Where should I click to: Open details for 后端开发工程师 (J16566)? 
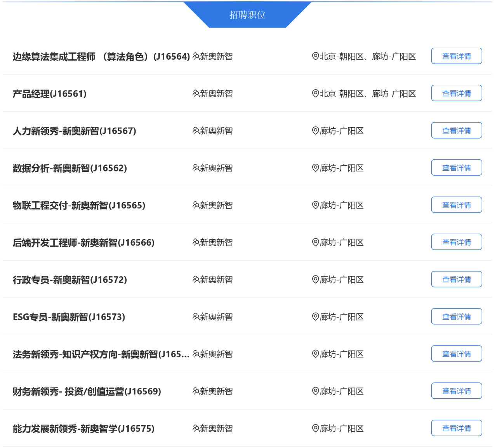pos(457,242)
